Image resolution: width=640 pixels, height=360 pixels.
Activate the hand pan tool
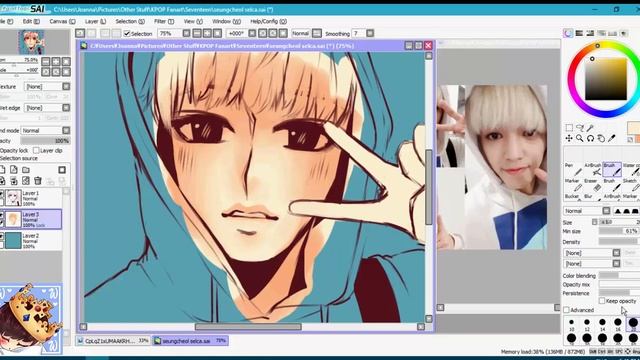pos(601,139)
